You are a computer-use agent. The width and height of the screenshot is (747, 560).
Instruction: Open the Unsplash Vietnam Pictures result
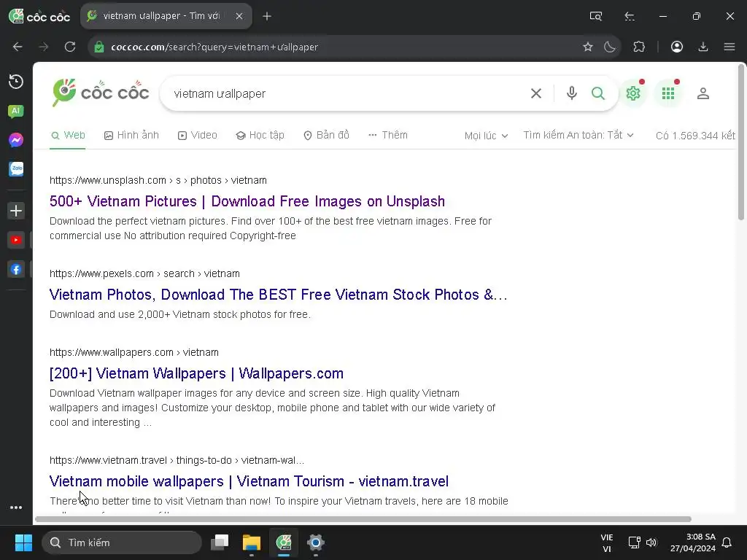247,201
